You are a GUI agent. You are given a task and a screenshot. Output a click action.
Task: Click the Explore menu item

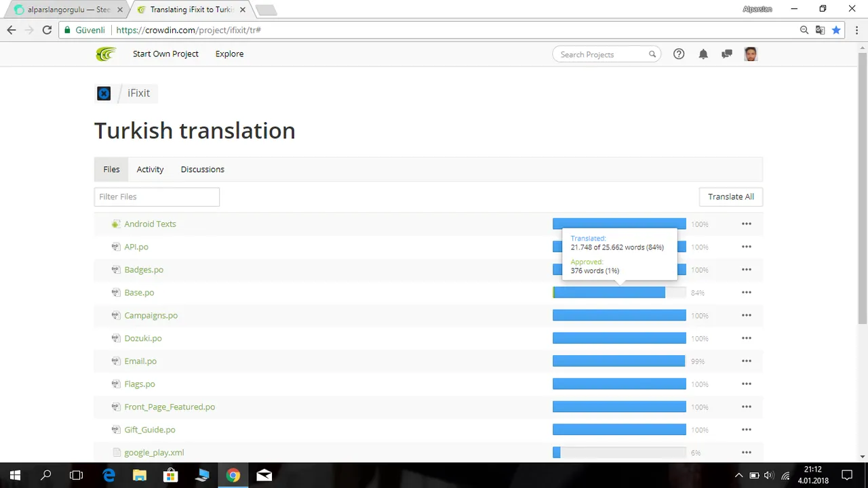(x=229, y=54)
